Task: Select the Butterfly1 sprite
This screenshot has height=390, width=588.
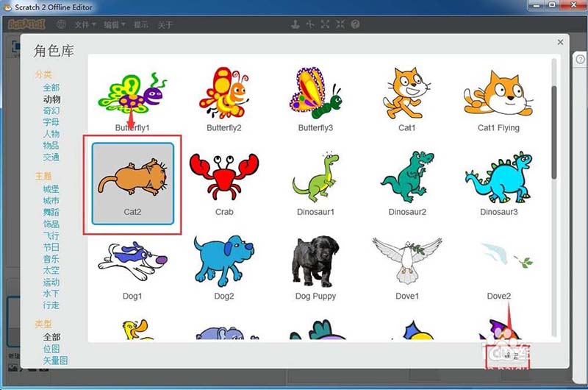Action: (x=132, y=99)
